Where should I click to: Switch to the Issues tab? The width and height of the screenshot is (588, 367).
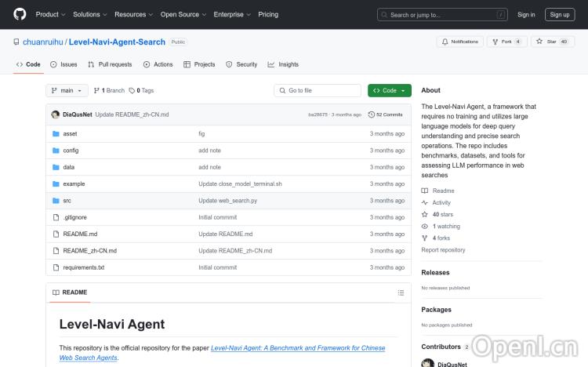64,64
